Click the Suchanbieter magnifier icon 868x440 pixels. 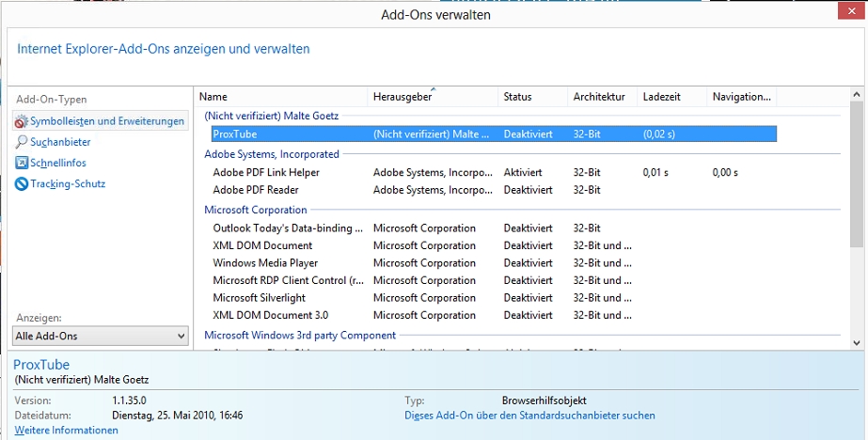(22, 142)
